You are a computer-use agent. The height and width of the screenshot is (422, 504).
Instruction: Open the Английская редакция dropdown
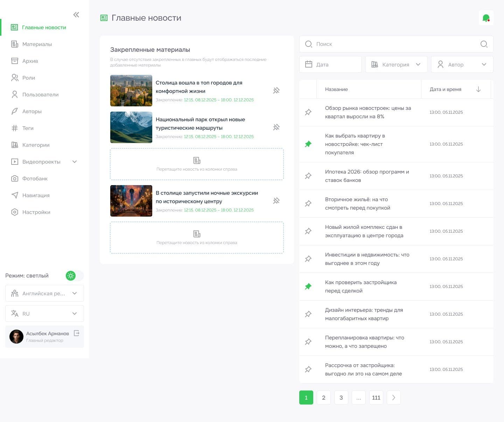pyautogui.click(x=44, y=293)
